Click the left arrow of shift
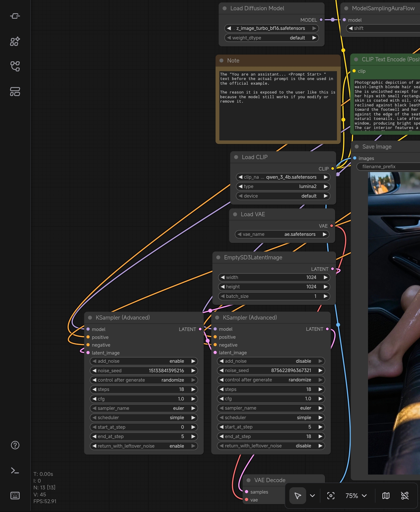 (x=350, y=28)
